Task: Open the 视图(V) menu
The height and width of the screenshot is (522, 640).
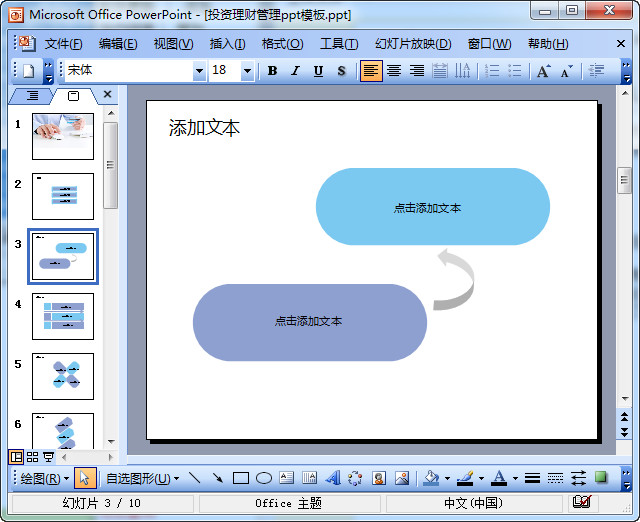Action: click(173, 43)
